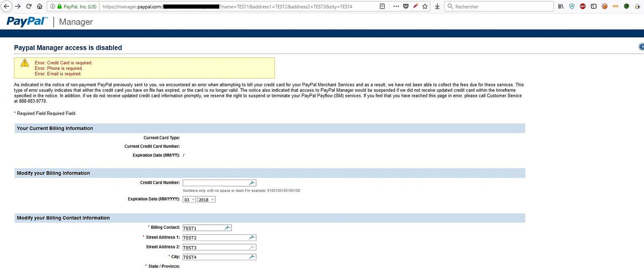Click 'Error: Credit Card is required.' message
Image resolution: width=644 pixels, height=275 pixels.
tap(64, 63)
